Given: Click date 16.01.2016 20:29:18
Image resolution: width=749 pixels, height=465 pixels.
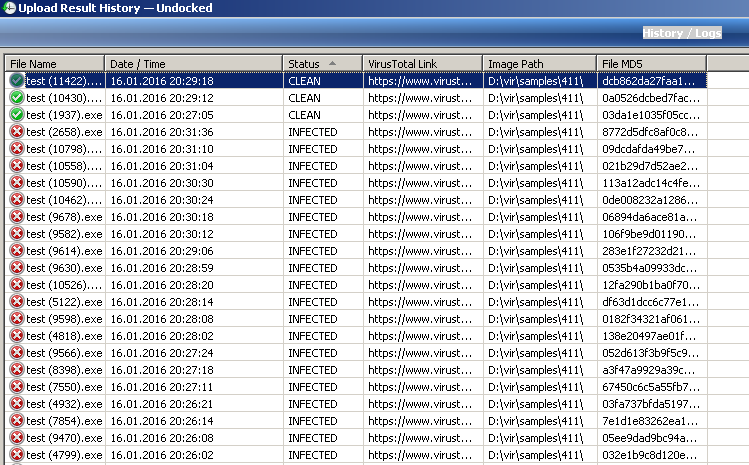Looking at the screenshot, I should coord(162,81).
